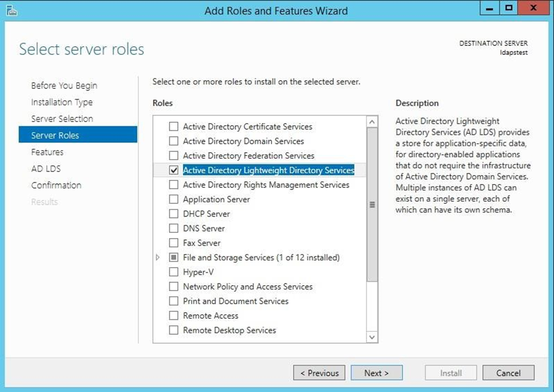The height and width of the screenshot is (392, 554).
Task: Enable the Active Directory Domain Services checkbox
Action: click(x=173, y=141)
